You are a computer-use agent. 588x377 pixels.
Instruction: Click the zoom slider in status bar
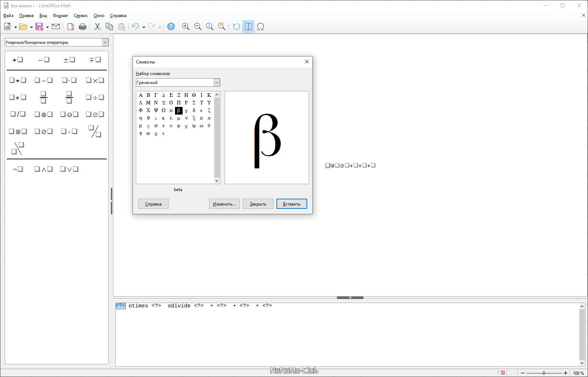pyautogui.click(x=544, y=373)
